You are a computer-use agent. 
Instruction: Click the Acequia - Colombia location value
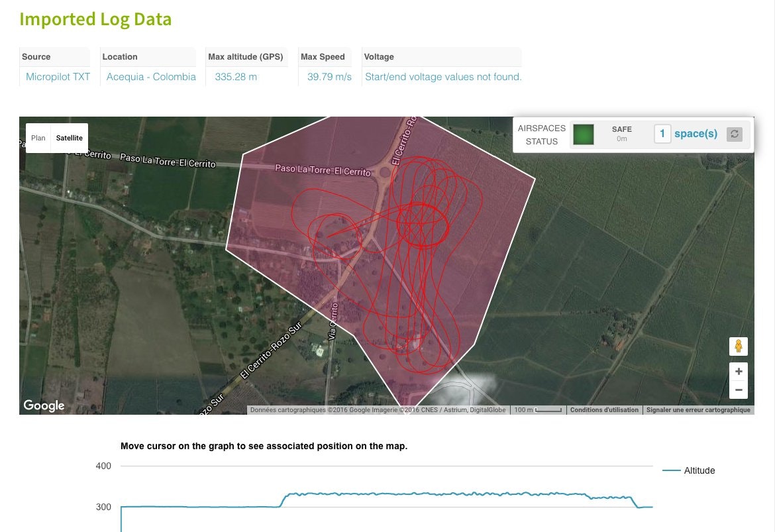click(x=151, y=77)
